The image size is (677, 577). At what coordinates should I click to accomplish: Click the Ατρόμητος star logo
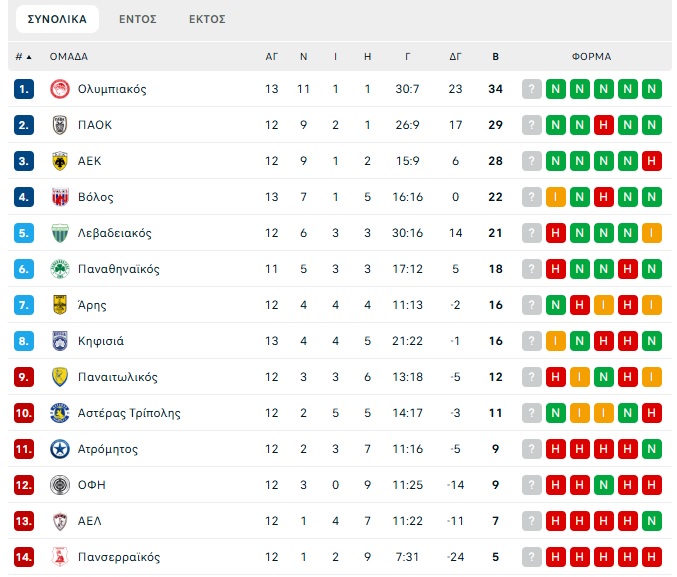point(59,449)
